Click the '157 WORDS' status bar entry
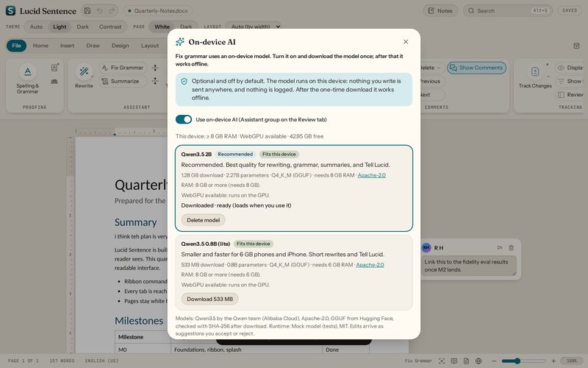Viewport: 588px width, 368px height. 62,361
